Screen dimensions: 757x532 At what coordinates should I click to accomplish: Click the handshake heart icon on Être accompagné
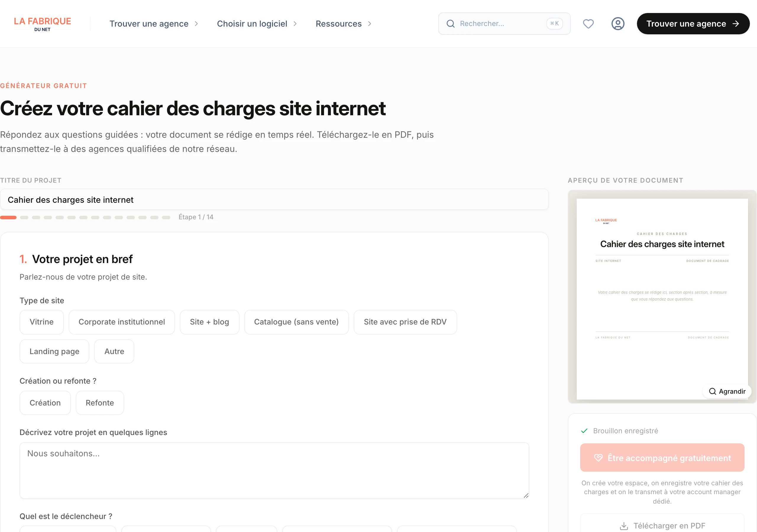click(x=598, y=458)
